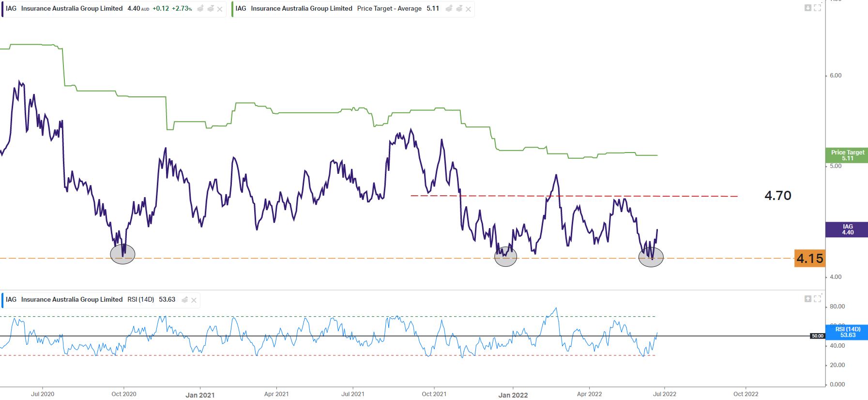Click the Jan 2022 date axis label
The height and width of the screenshot is (400, 868).
513,395
